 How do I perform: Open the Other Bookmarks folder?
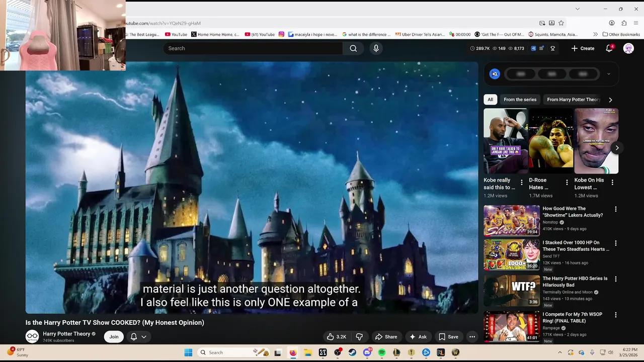621,34
